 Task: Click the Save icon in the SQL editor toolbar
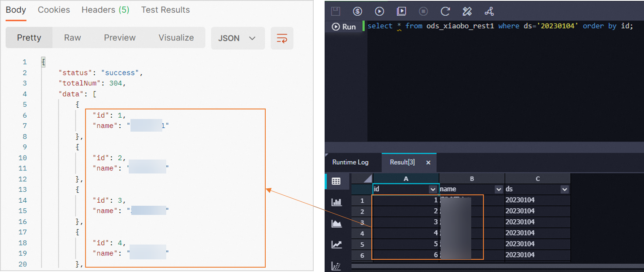[x=335, y=11]
